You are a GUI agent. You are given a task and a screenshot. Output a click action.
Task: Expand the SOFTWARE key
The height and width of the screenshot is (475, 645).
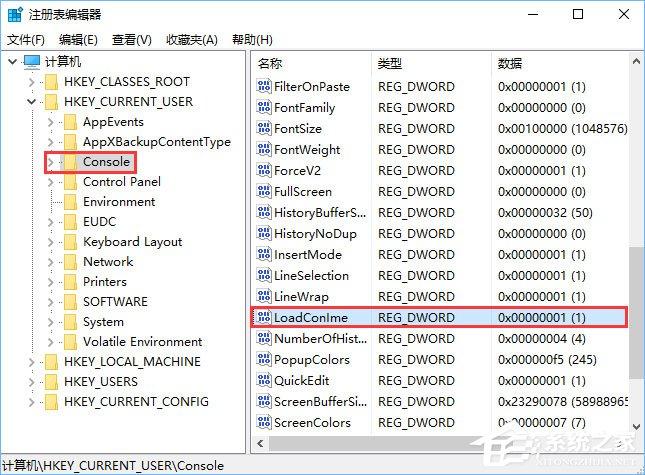50,302
